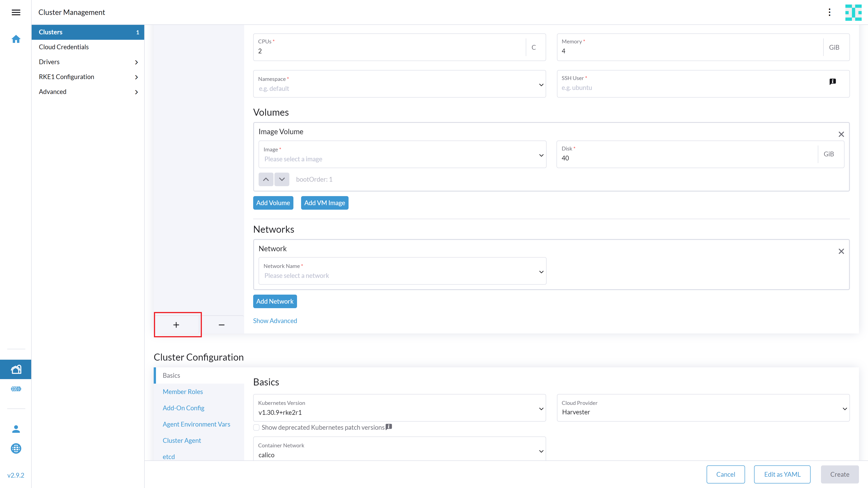Click the SSH User info icon
This screenshot has width=868, height=488.
pos(832,82)
